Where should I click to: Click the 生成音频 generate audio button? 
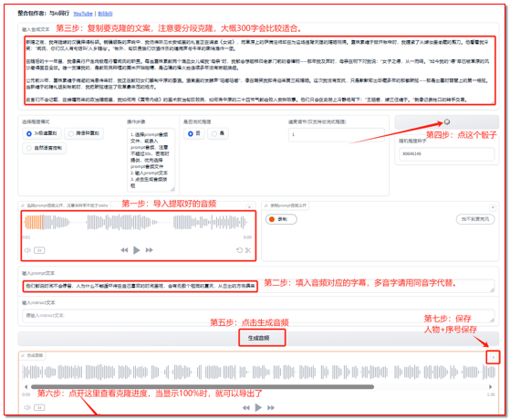pos(258,338)
